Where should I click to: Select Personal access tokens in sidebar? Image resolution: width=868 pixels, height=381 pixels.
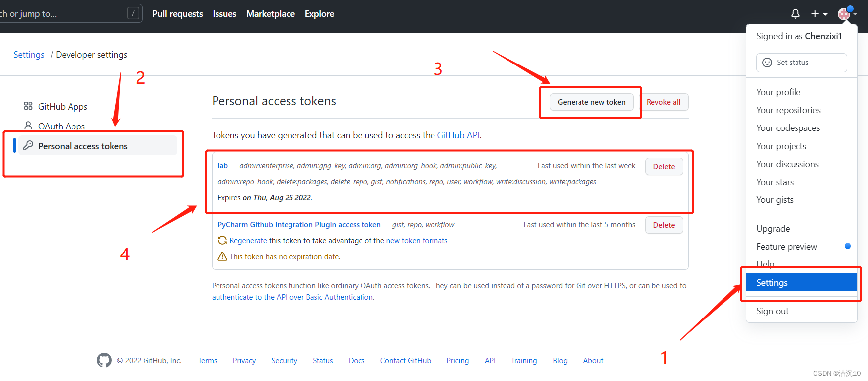tap(97, 146)
